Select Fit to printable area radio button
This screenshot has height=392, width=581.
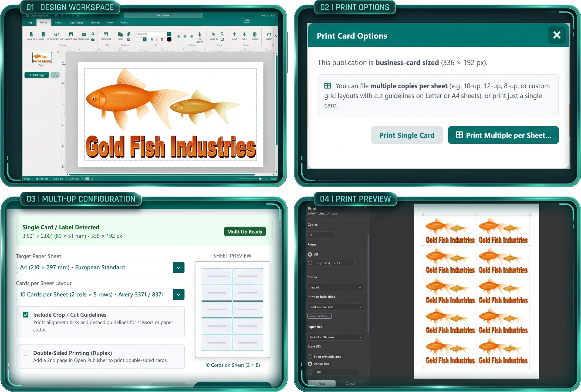[x=310, y=357]
